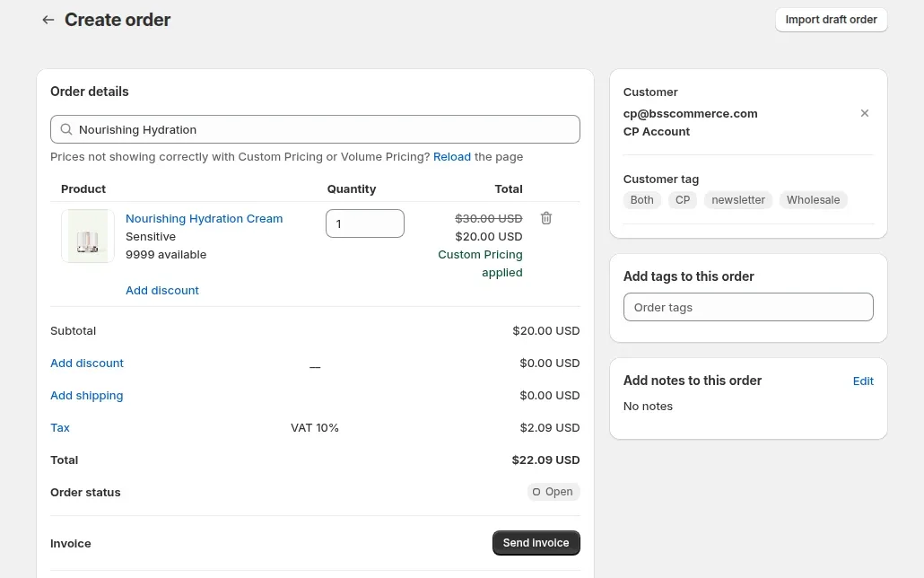Screen dimensions: 924x578
Task: Click the Send invoice button
Action: click(536, 543)
